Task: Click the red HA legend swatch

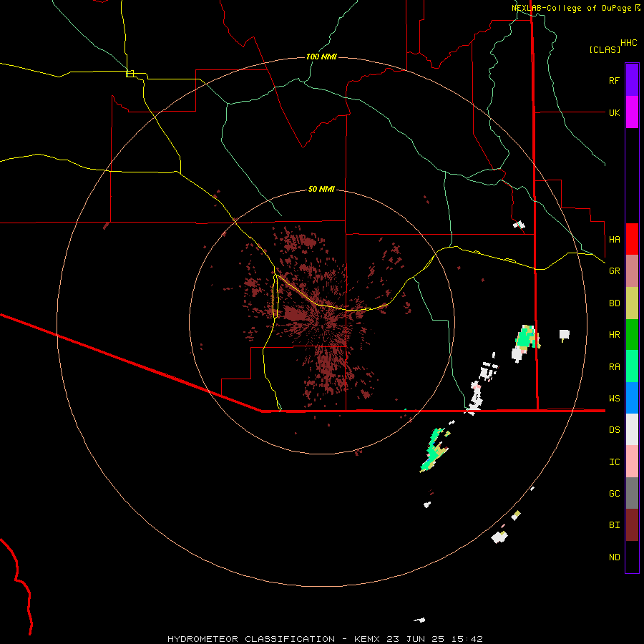Action: tap(632, 239)
